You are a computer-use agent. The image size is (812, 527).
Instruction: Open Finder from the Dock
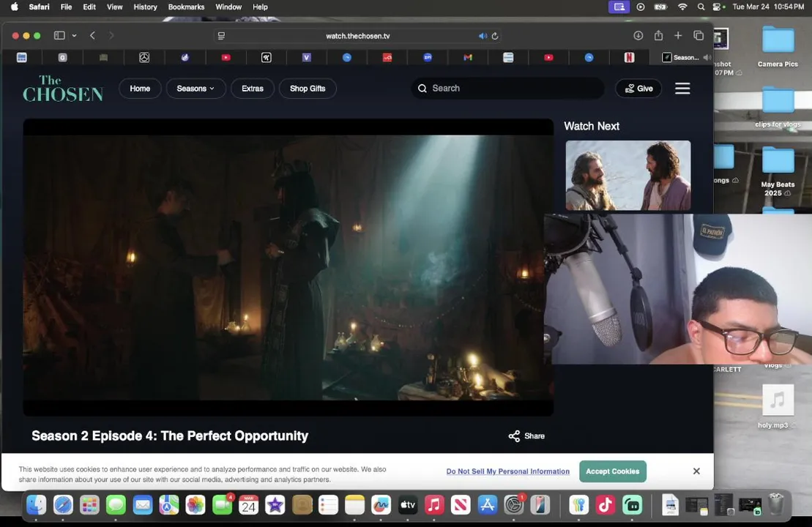click(x=37, y=505)
